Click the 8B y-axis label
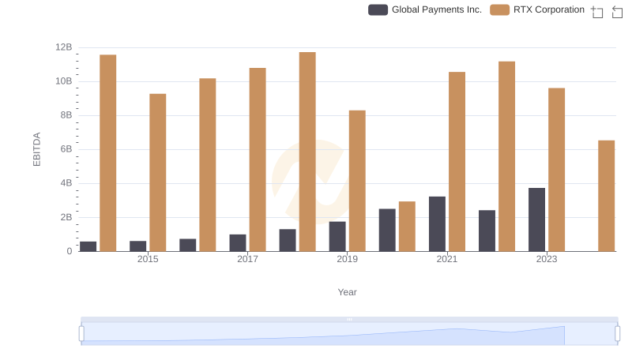 click(66, 115)
